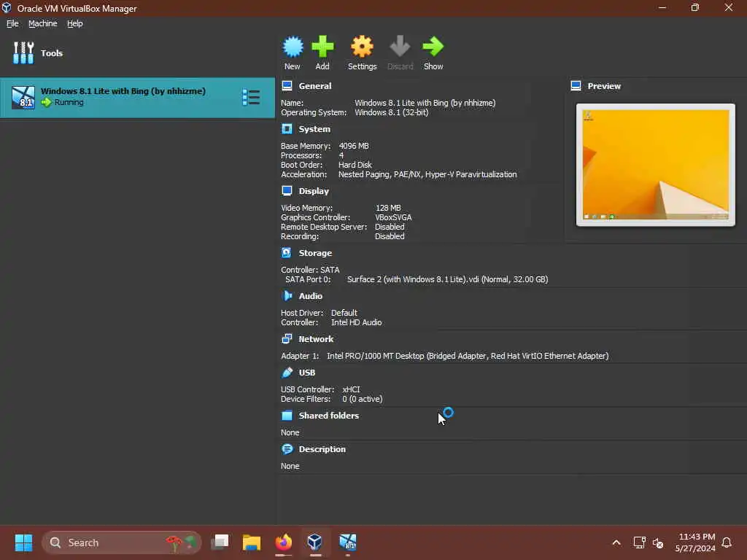Image resolution: width=747 pixels, height=560 pixels.
Task: Open Firefox from the taskbar
Action: pyautogui.click(x=284, y=542)
